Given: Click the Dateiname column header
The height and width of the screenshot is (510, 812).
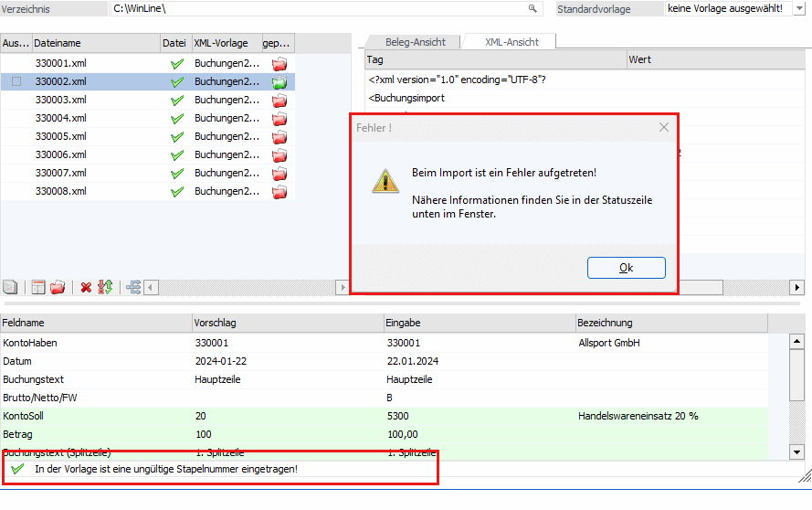Looking at the screenshot, I should click(x=96, y=43).
